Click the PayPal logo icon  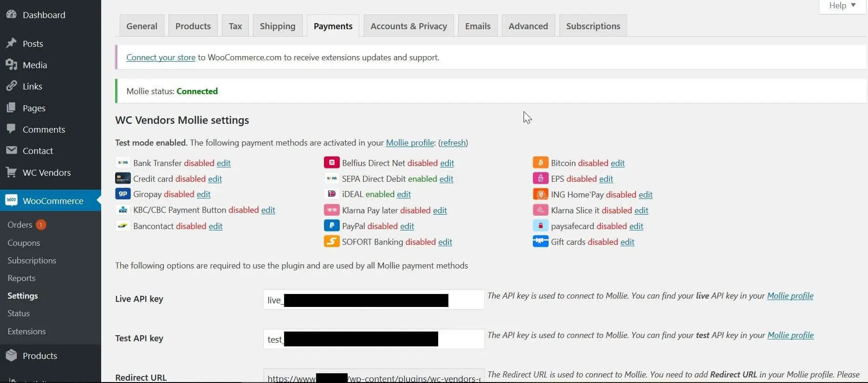331,226
